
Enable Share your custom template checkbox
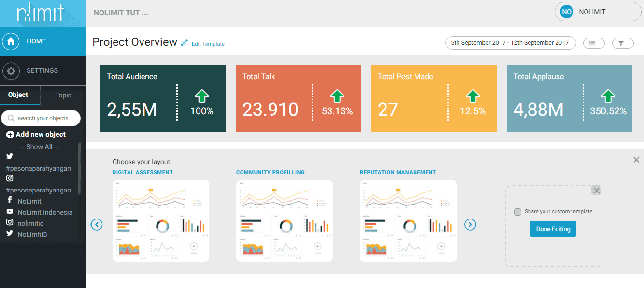518,212
